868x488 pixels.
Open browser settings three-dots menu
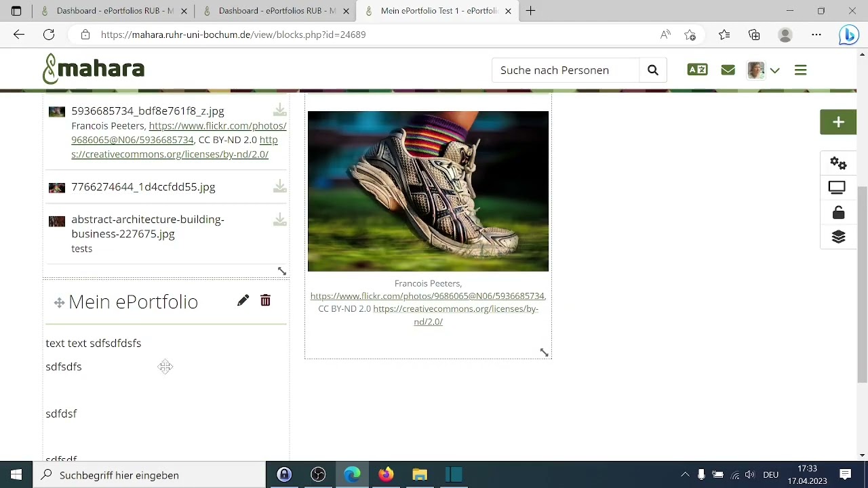point(816,35)
